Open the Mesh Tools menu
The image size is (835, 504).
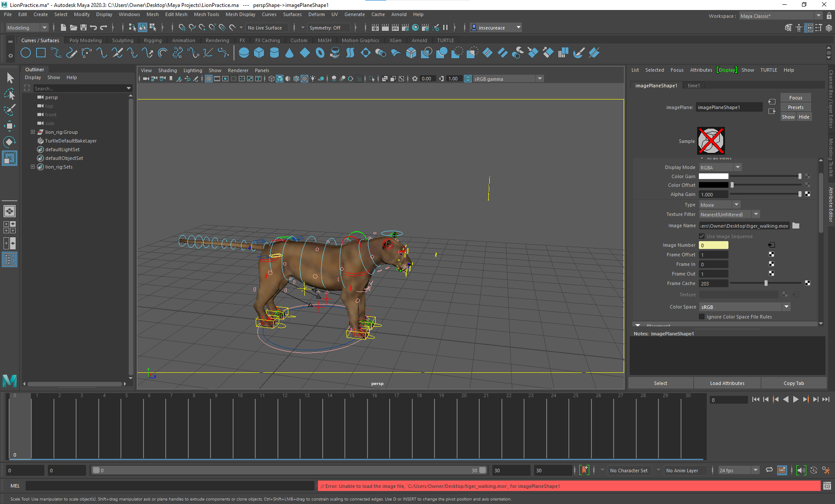point(206,14)
